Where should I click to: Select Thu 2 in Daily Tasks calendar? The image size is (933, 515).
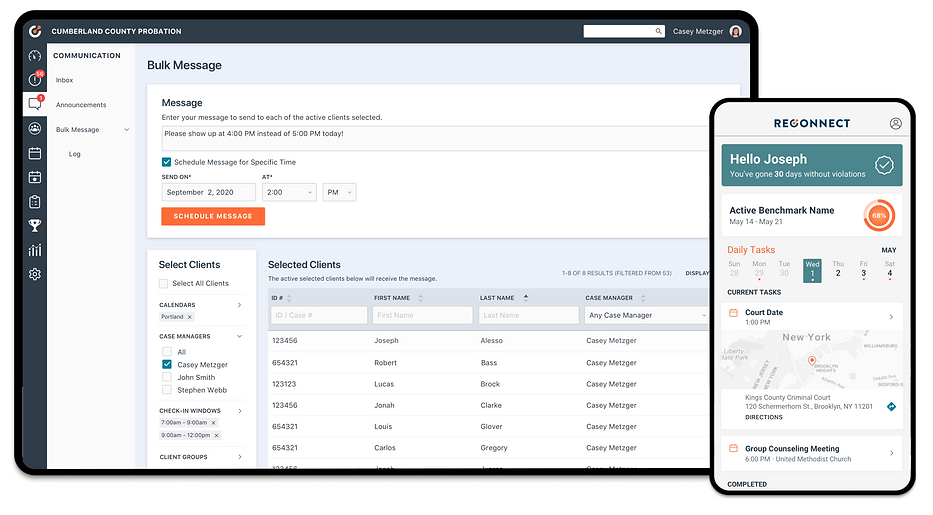pyautogui.click(x=838, y=269)
